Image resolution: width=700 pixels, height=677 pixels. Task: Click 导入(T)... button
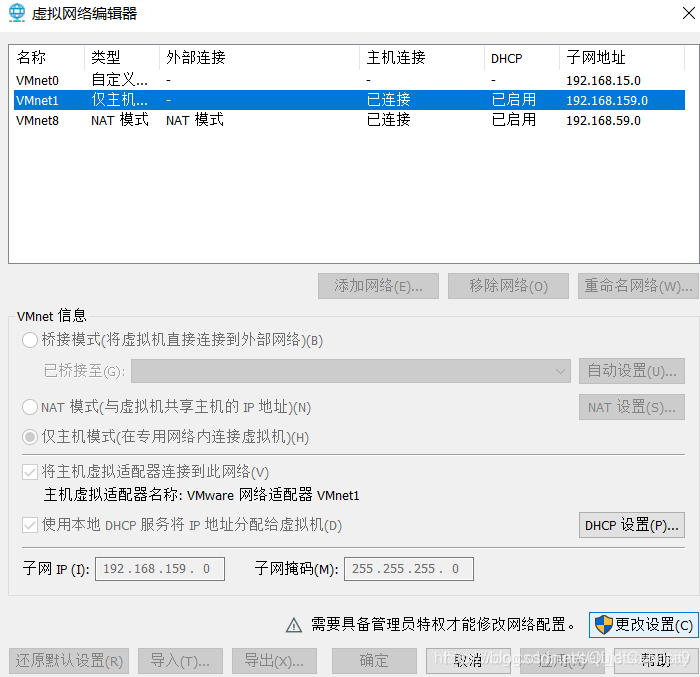point(180,661)
